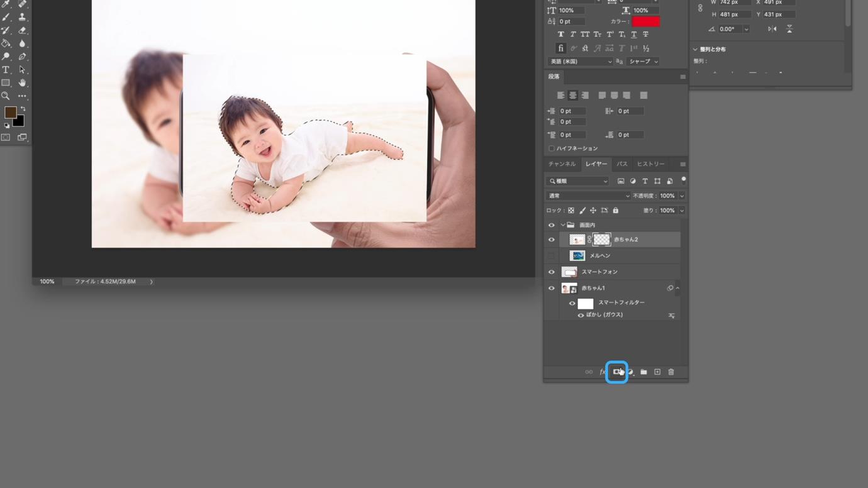Create a new layer group
Screen dimensions: 868x488
point(643,372)
